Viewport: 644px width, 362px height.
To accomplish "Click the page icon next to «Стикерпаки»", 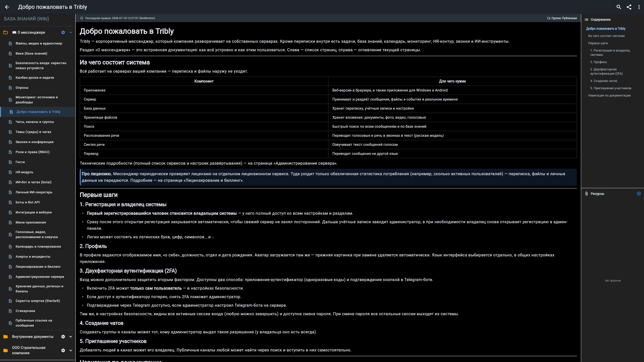I will [x=10, y=311].
